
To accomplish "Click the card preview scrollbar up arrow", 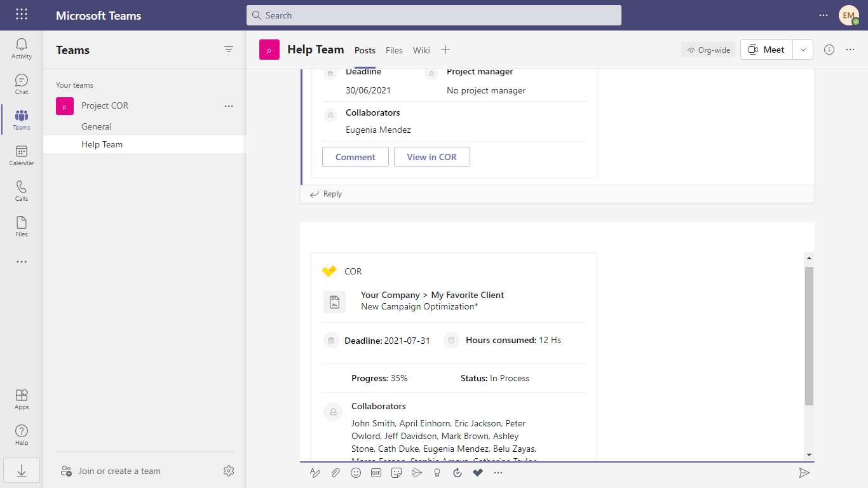I will [x=809, y=258].
